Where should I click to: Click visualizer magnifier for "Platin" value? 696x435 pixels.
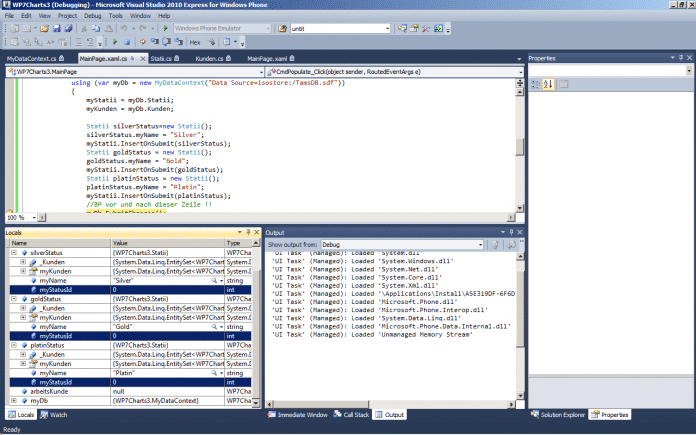tap(214, 373)
